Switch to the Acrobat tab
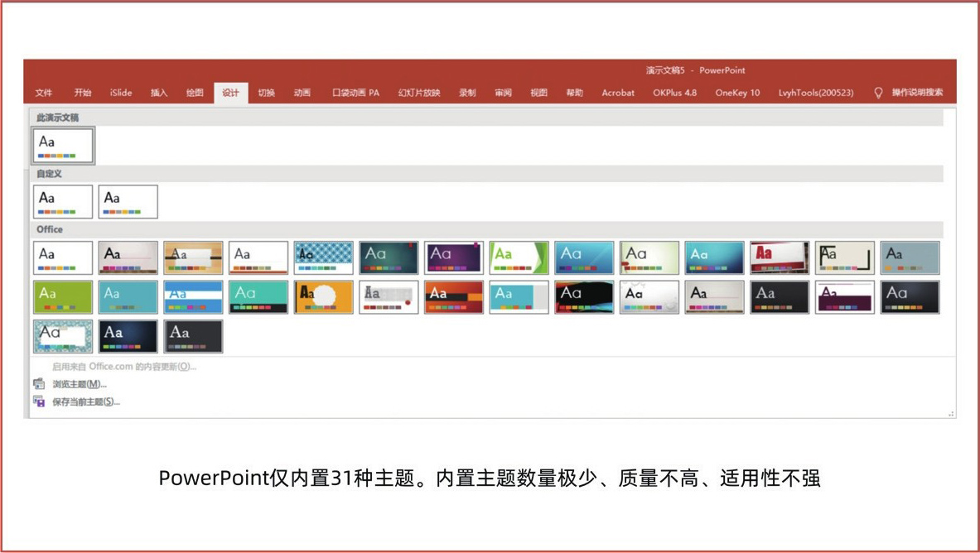 pos(617,93)
